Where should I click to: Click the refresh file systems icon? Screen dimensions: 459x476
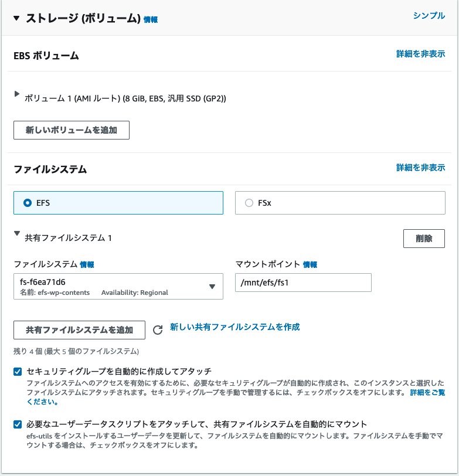click(x=158, y=330)
